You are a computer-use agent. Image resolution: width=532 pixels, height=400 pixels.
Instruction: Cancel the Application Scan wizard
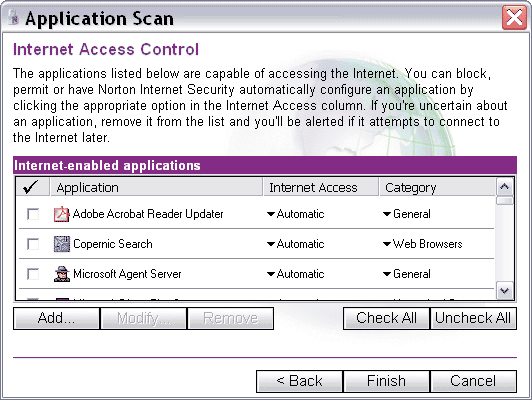click(x=473, y=381)
